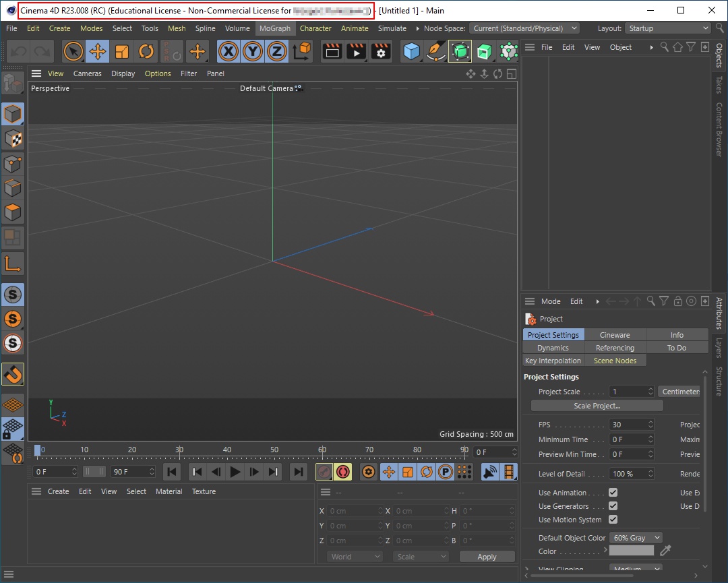The image size is (728, 583).
Task: Toggle Parameter keyframe recording P icon
Action: pos(446,472)
